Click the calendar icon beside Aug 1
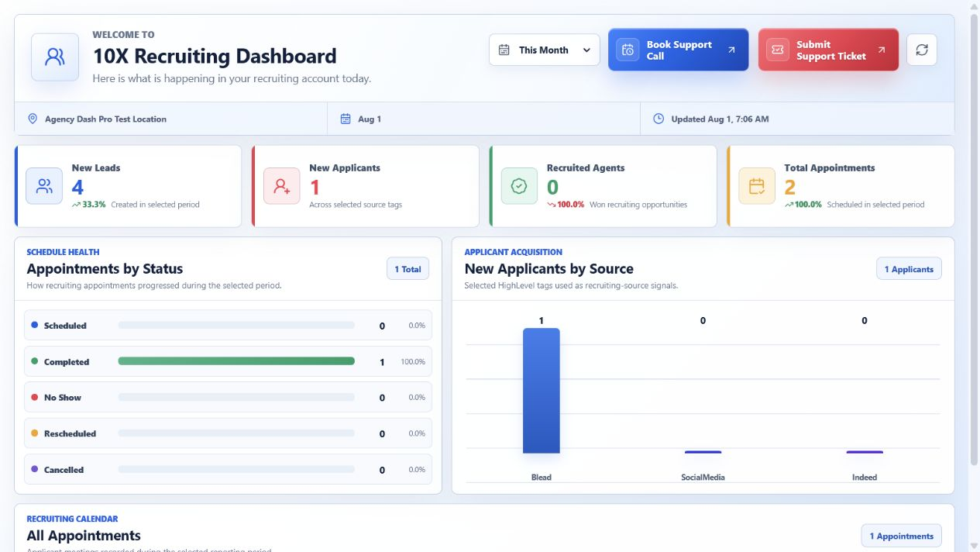Image resolution: width=980 pixels, height=552 pixels. point(346,119)
